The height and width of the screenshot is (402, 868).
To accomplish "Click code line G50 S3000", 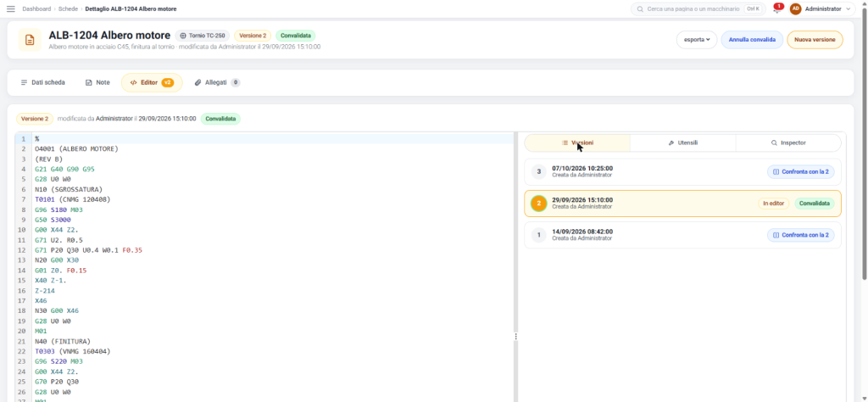I will pyautogui.click(x=53, y=220).
